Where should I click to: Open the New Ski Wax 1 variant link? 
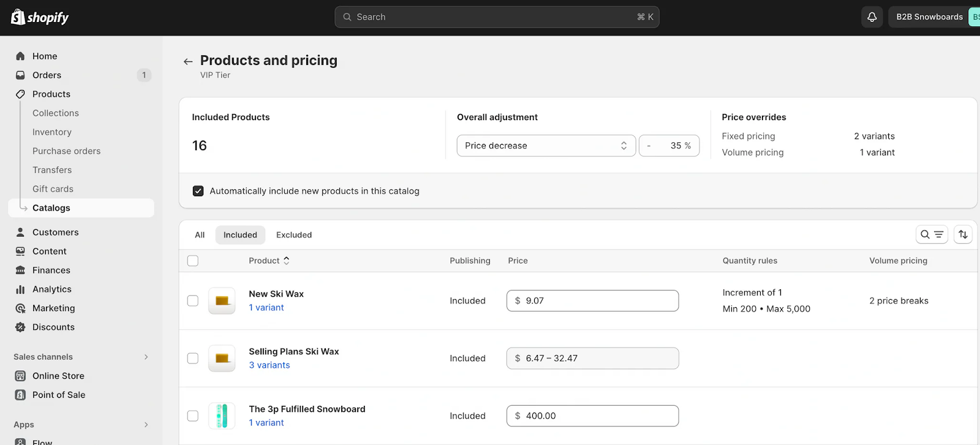click(266, 308)
